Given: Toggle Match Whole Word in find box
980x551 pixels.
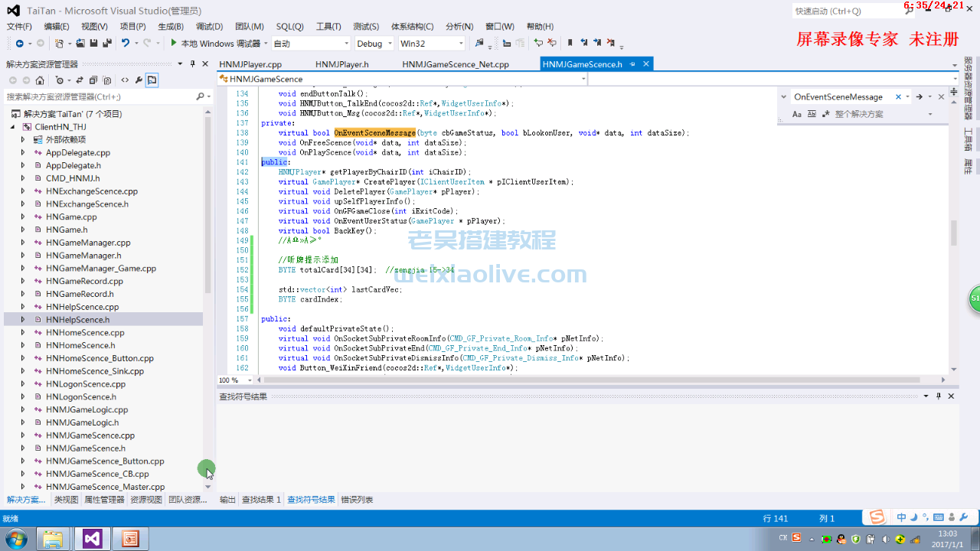Looking at the screenshot, I should tap(810, 114).
